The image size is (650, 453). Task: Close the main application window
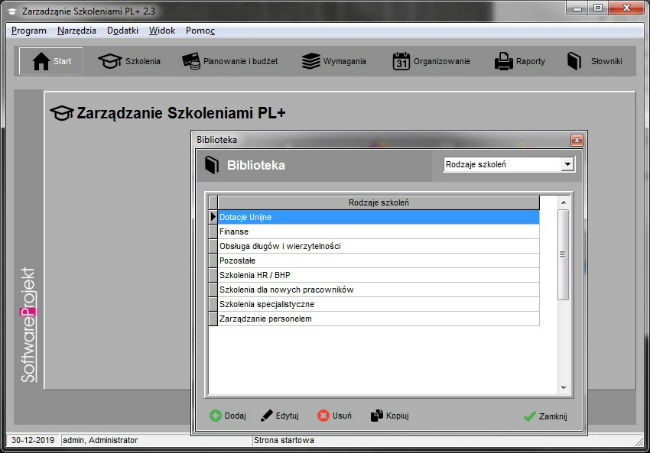point(627,8)
